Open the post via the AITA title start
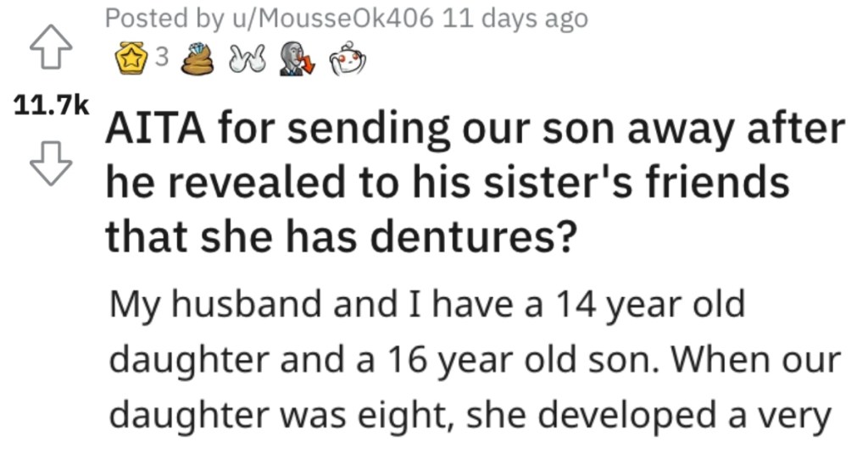Image resolution: width=868 pixels, height=453 pixels. (x=475, y=129)
